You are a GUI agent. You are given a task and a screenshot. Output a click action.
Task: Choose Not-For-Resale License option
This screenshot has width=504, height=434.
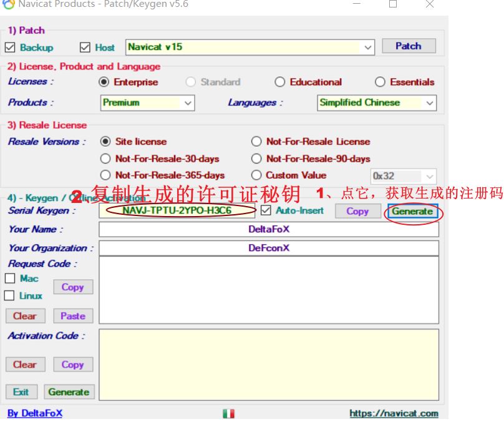tap(256, 142)
